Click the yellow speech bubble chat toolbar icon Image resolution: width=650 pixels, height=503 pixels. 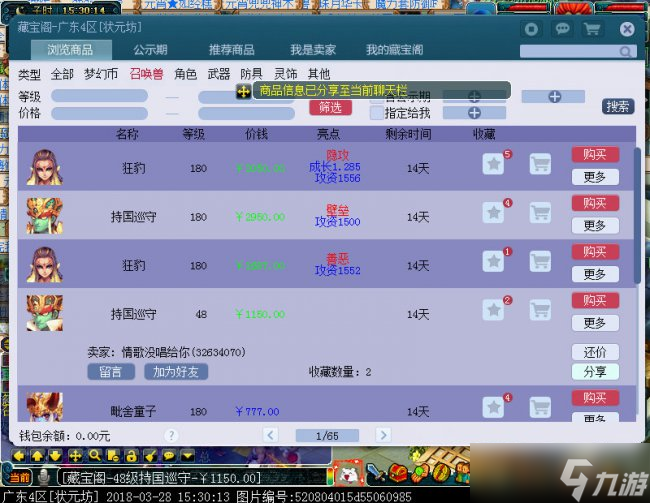coord(169,456)
